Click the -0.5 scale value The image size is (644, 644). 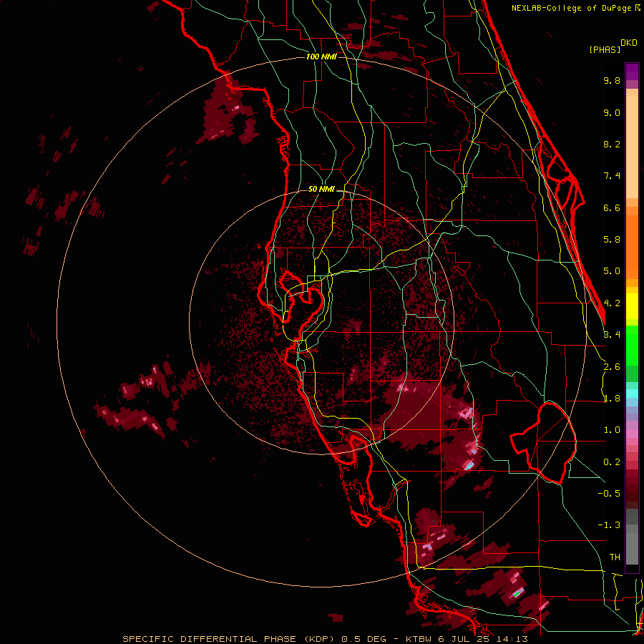click(609, 494)
